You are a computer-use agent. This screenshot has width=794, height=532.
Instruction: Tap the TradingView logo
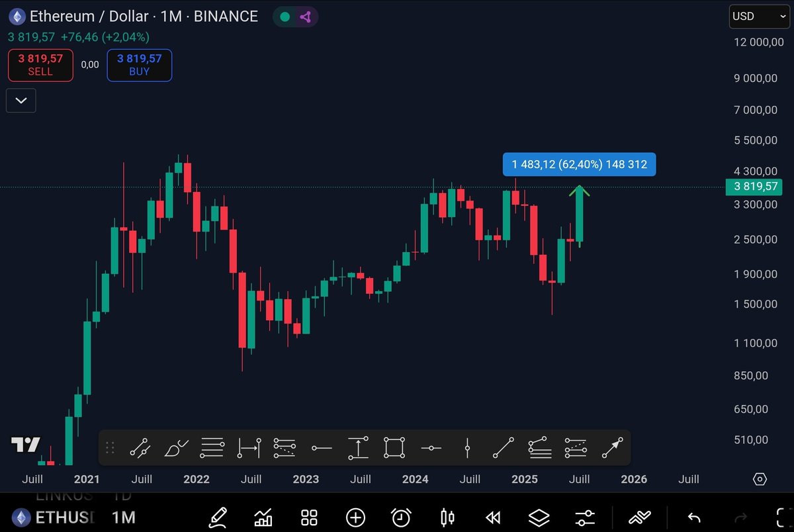click(25, 445)
